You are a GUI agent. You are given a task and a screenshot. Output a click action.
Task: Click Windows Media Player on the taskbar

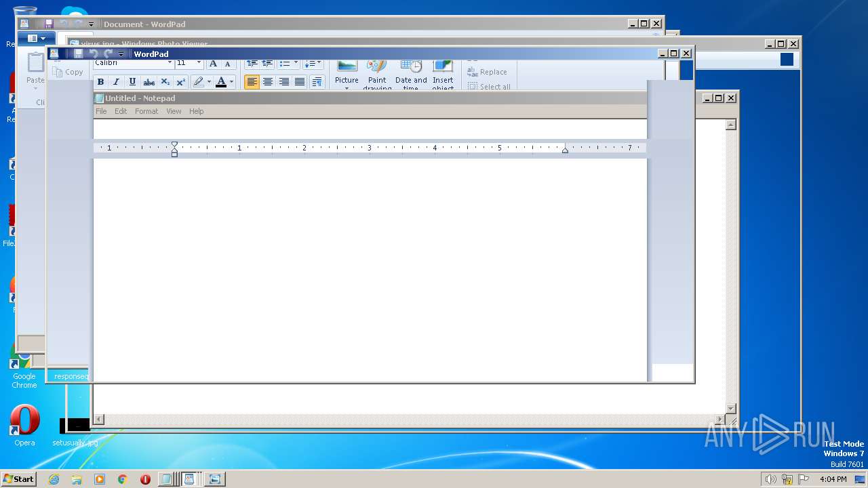(x=100, y=479)
